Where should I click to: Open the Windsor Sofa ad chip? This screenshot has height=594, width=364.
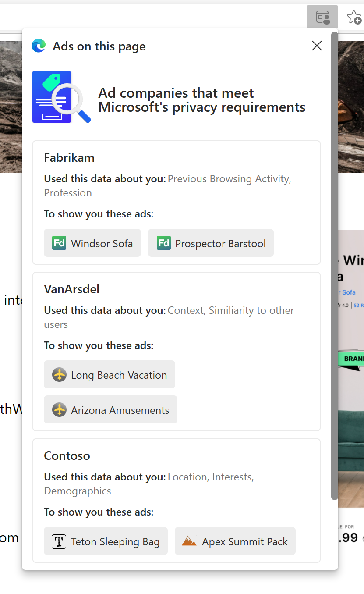click(92, 243)
